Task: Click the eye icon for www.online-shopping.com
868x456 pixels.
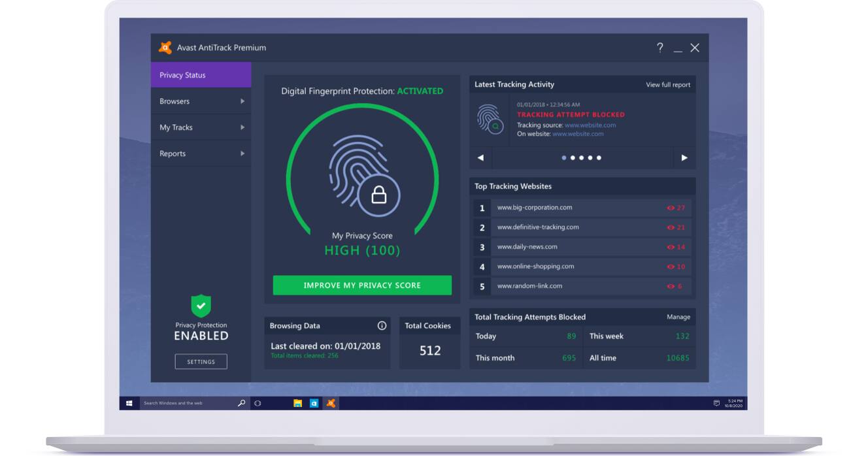Action: point(671,267)
